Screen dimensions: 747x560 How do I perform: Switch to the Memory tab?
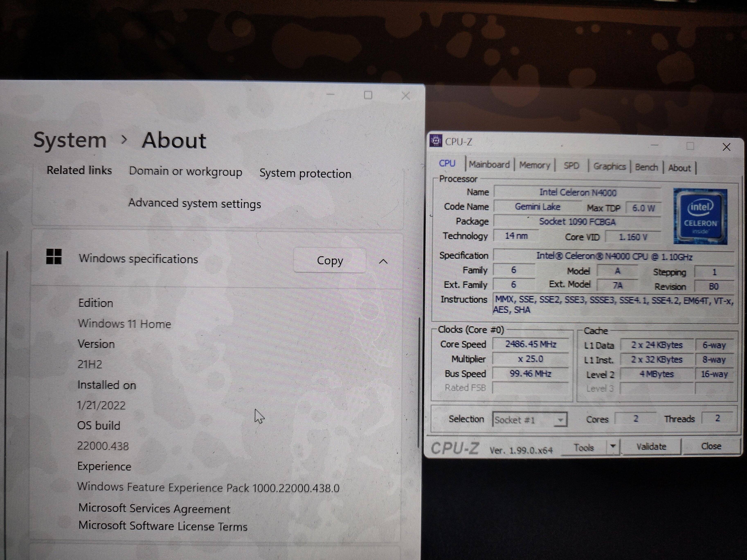pyautogui.click(x=534, y=165)
